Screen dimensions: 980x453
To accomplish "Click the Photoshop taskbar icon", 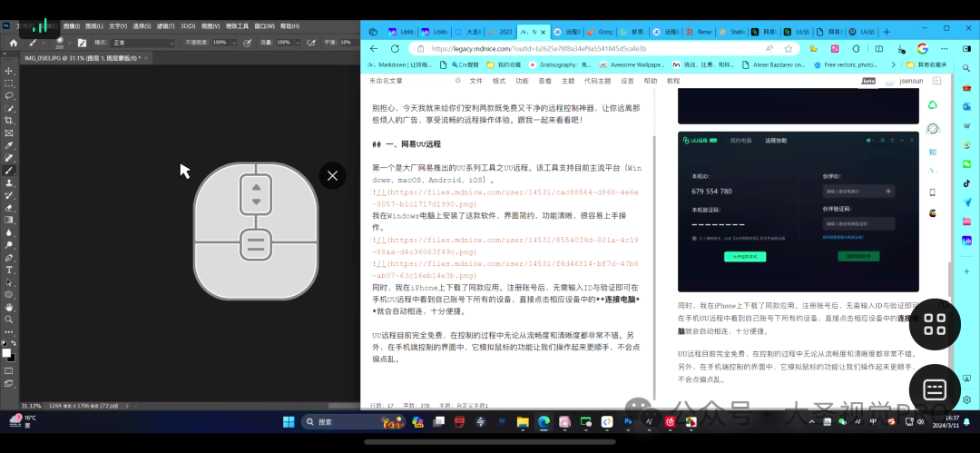I will [628, 422].
